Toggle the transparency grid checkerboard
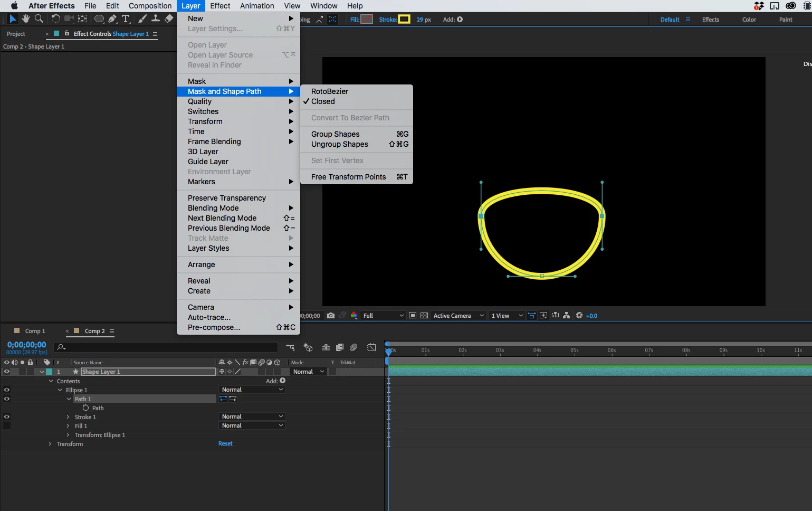 point(424,316)
